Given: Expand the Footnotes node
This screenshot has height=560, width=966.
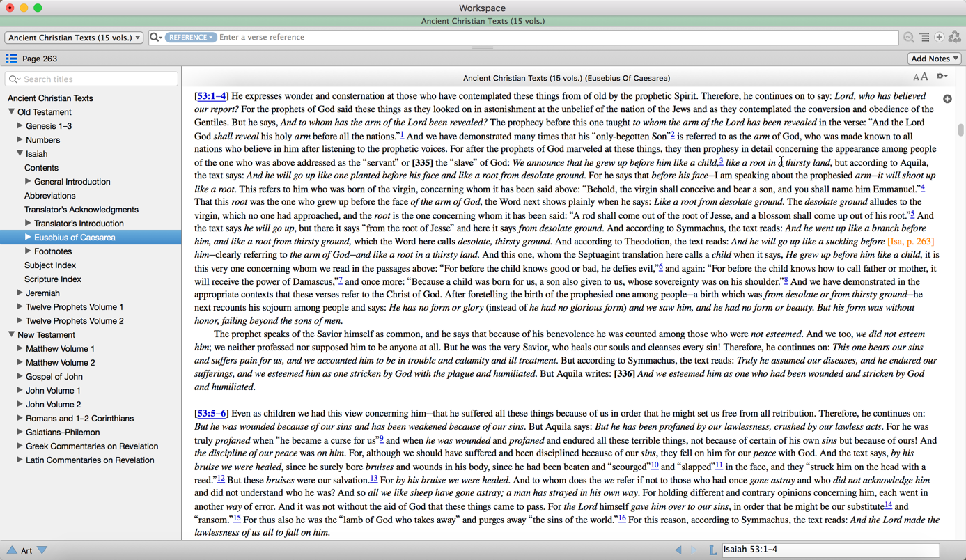Looking at the screenshot, I should coord(28,251).
